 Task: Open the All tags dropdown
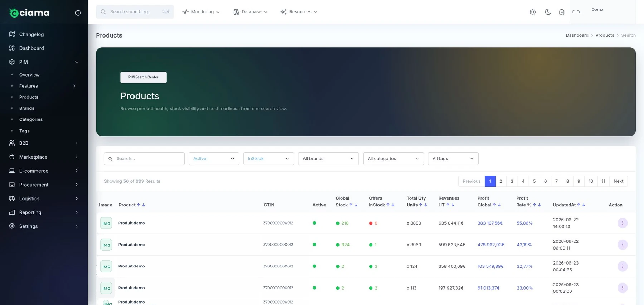tap(453, 159)
